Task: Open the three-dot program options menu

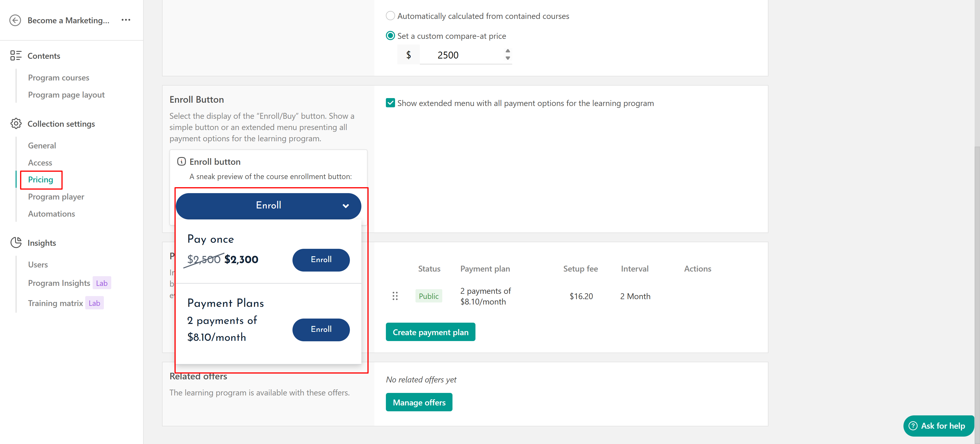Action: click(x=126, y=20)
